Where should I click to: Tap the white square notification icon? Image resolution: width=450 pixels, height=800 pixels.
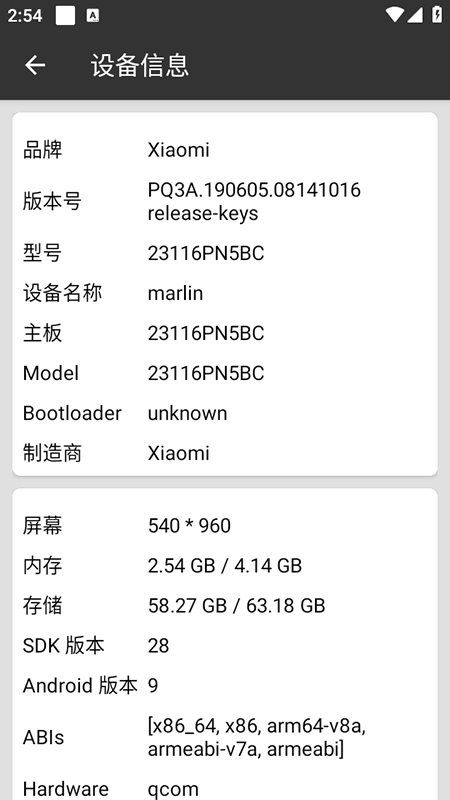(x=65, y=15)
